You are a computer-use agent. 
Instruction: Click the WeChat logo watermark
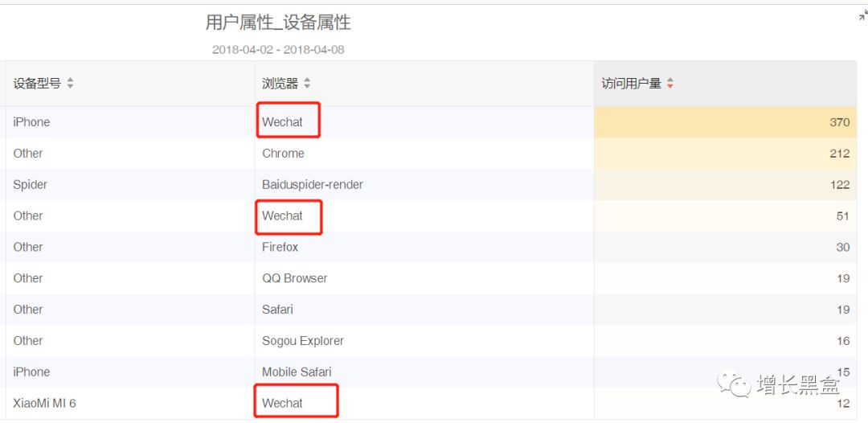tap(732, 384)
